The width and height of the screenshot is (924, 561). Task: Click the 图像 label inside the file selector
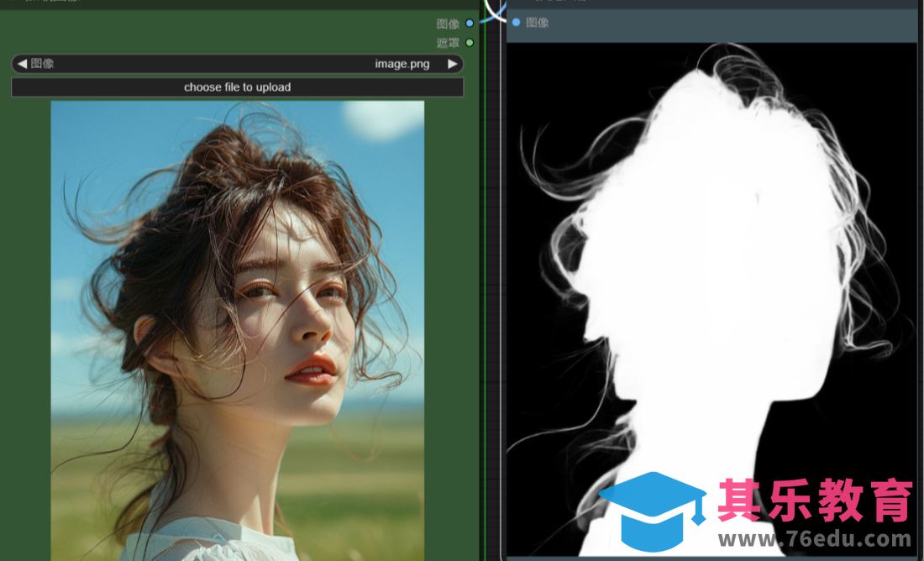point(42,64)
